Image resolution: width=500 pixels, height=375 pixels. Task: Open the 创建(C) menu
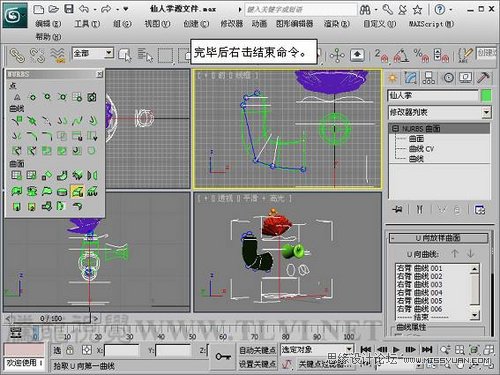click(196, 24)
